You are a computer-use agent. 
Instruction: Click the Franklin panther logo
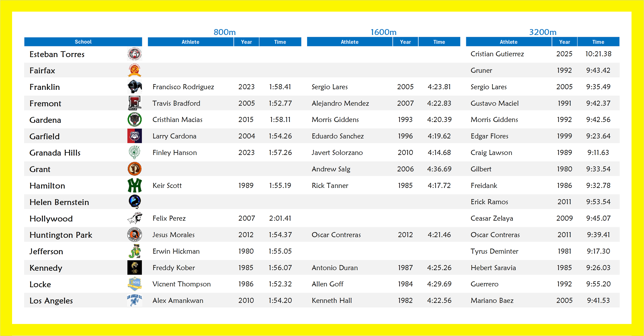[134, 87]
